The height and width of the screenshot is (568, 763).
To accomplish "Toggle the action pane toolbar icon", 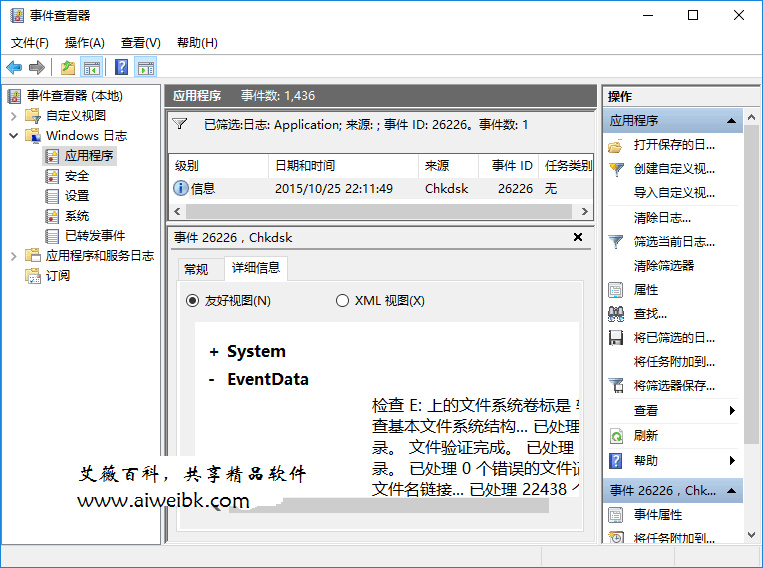I will coord(146,67).
